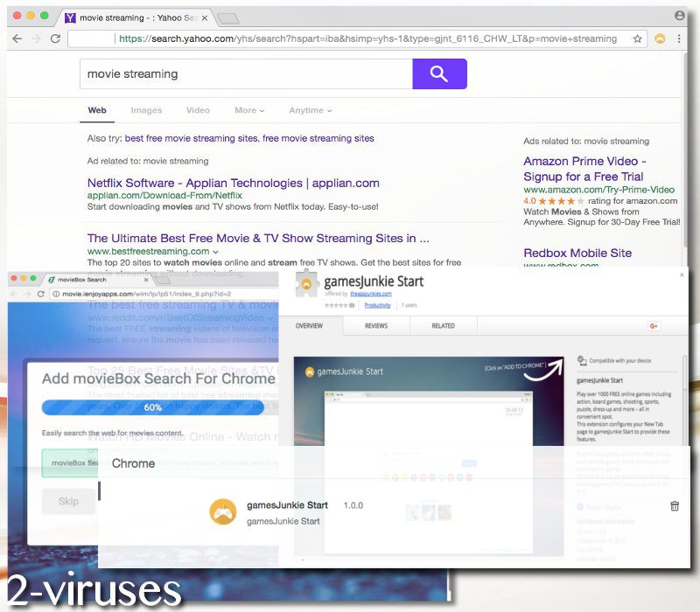Submit search with the magnifier button
Viewport: 700px width, 612px height.
(x=439, y=74)
